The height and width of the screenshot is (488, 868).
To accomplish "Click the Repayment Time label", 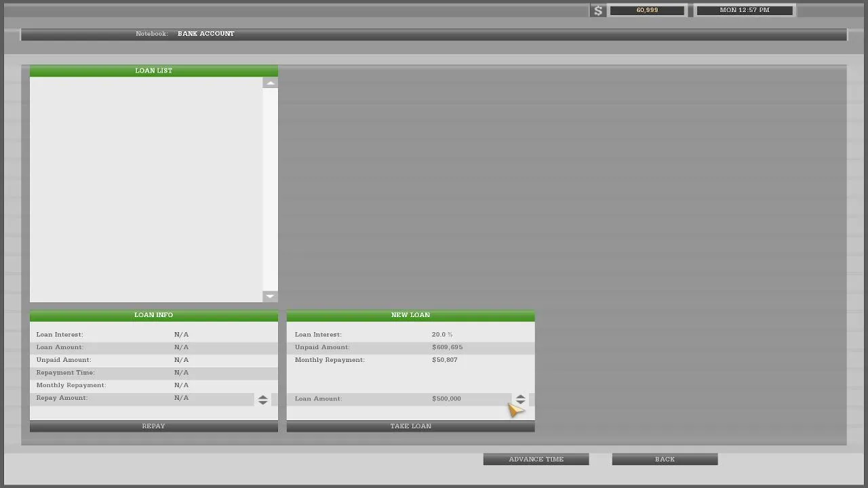I will point(66,373).
